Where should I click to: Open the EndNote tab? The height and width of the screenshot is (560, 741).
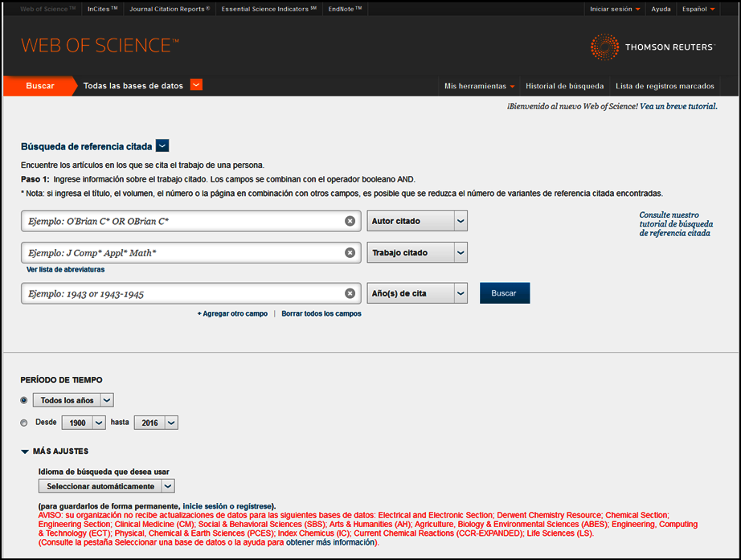[x=345, y=9]
